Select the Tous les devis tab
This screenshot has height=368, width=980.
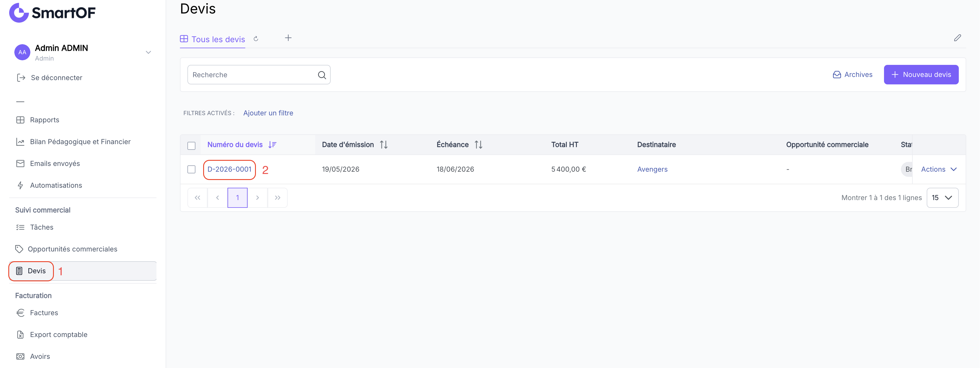tap(213, 39)
